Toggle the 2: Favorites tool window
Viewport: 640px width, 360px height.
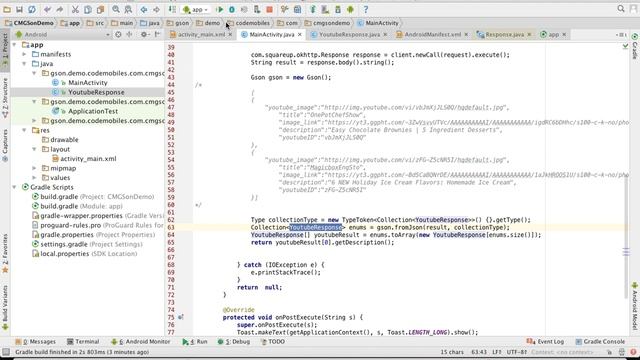tap(5, 253)
